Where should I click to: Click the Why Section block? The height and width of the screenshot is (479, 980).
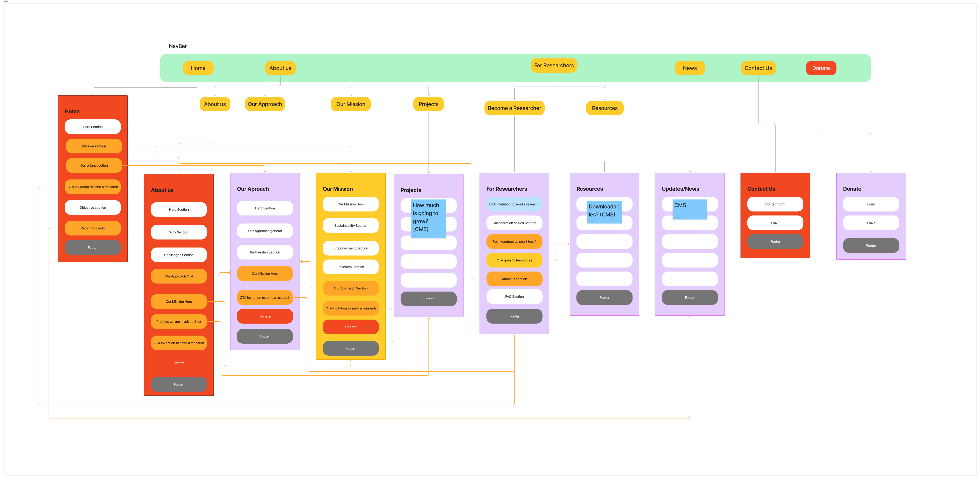pos(179,232)
